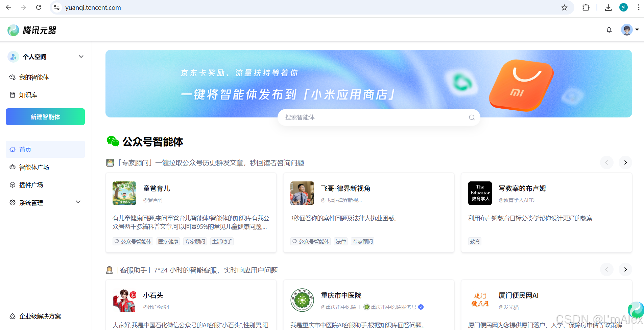This screenshot has height=330, width=644.
Task: Open site information icon in address bar
Action: click(x=57, y=7)
